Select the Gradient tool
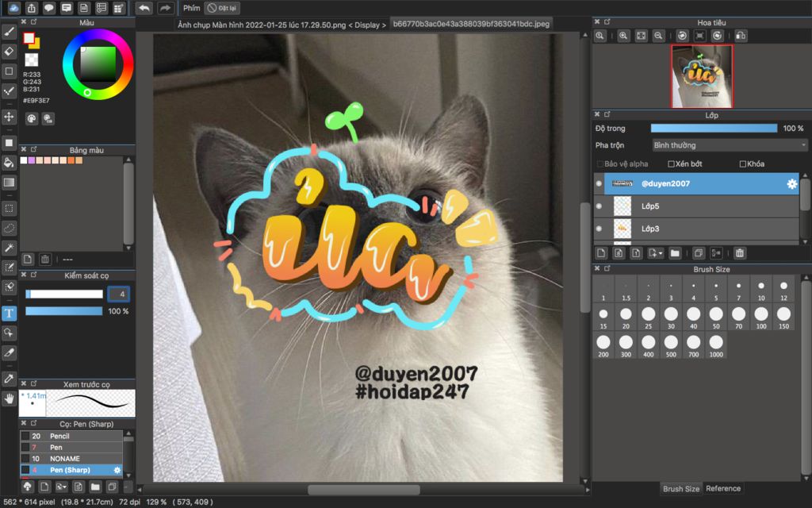Screen dimensions: 812x508 [x=9, y=182]
